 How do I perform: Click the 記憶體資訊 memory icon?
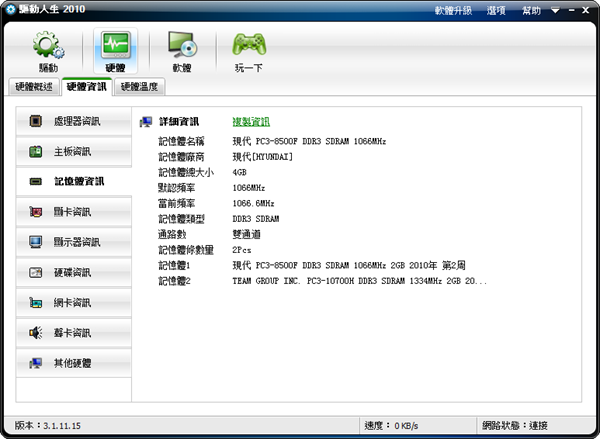tap(36, 181)
